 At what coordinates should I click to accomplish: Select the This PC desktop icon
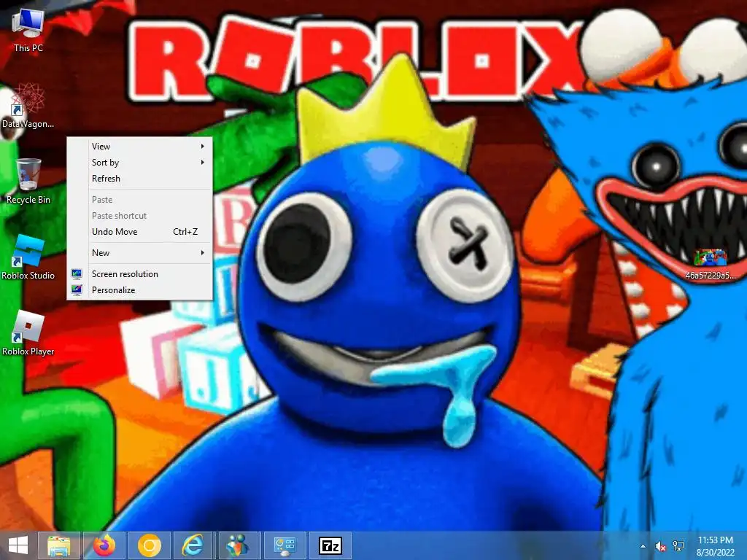28,29
